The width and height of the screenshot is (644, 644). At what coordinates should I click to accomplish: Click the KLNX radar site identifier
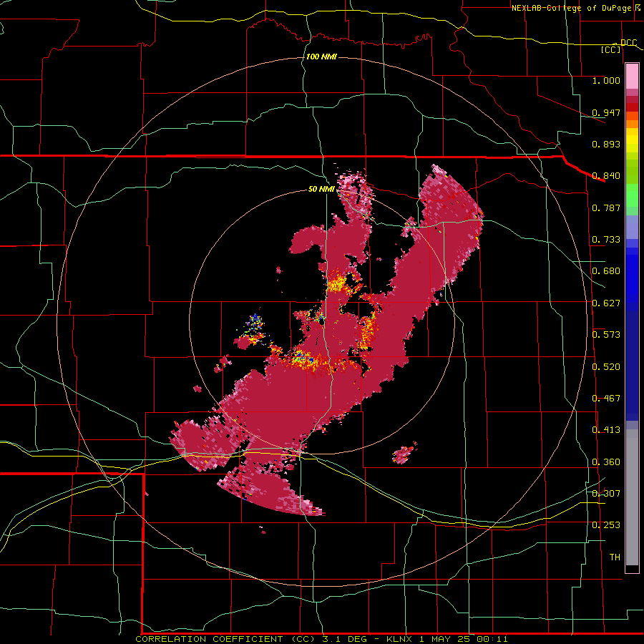pos(401,639)
